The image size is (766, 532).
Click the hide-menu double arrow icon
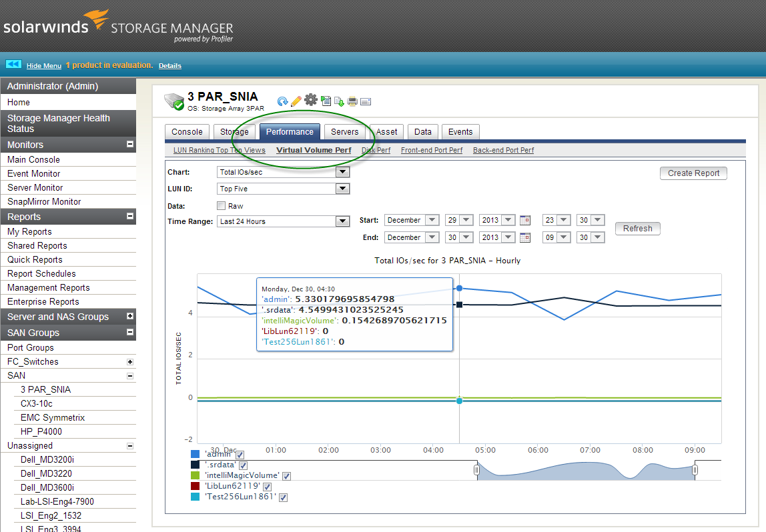13,65
